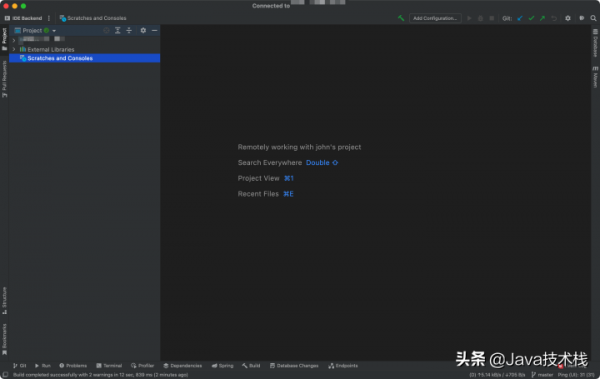Viewport: 600px width, 379px height.
Task: Click the network speed kB/s status entry
Action: pos(497,375)
